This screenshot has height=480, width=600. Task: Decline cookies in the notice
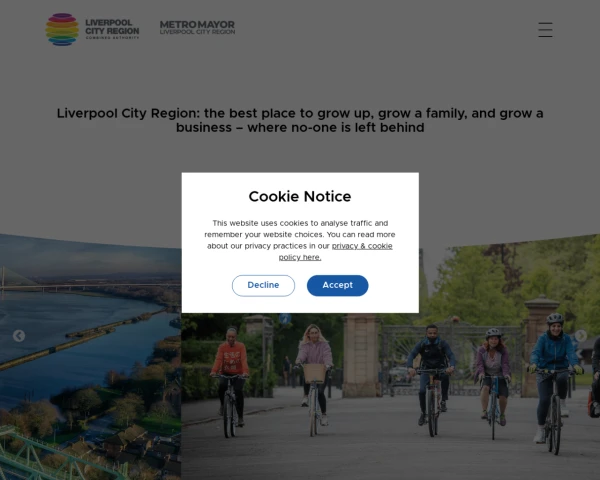(263, 286)
